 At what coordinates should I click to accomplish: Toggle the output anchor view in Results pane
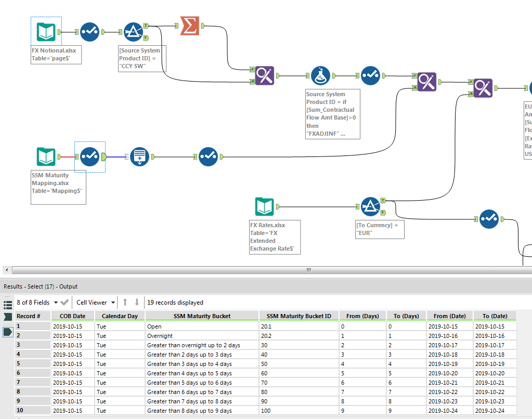[7, 332]
